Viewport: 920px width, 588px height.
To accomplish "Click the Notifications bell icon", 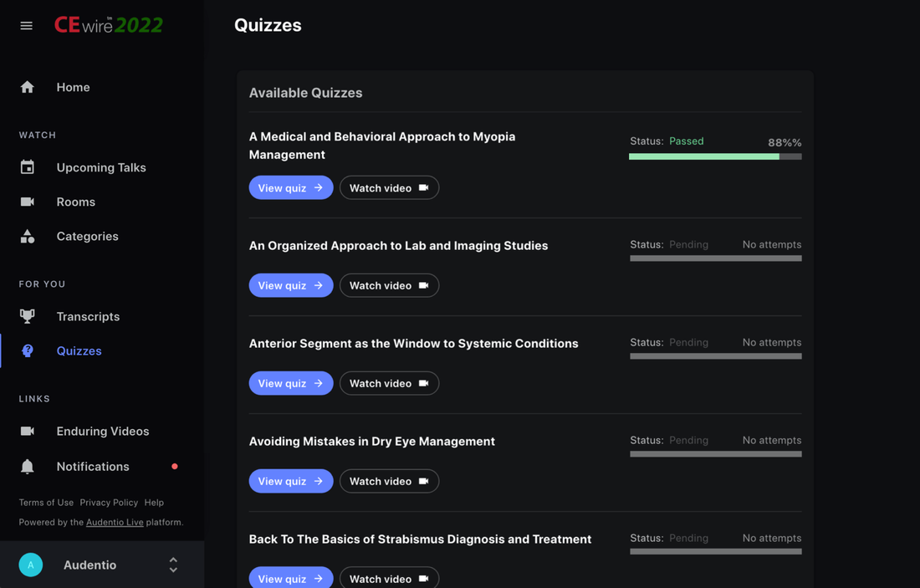I will point(28,467).
